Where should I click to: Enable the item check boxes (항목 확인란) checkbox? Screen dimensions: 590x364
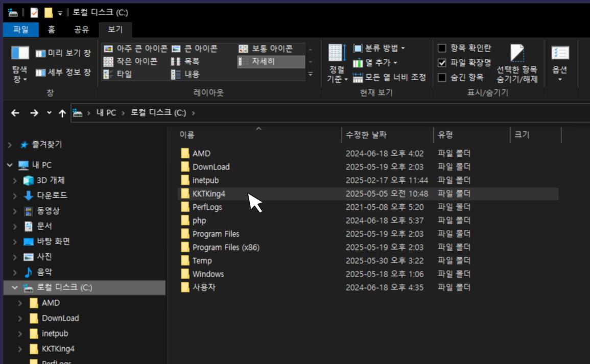point(442,48)
